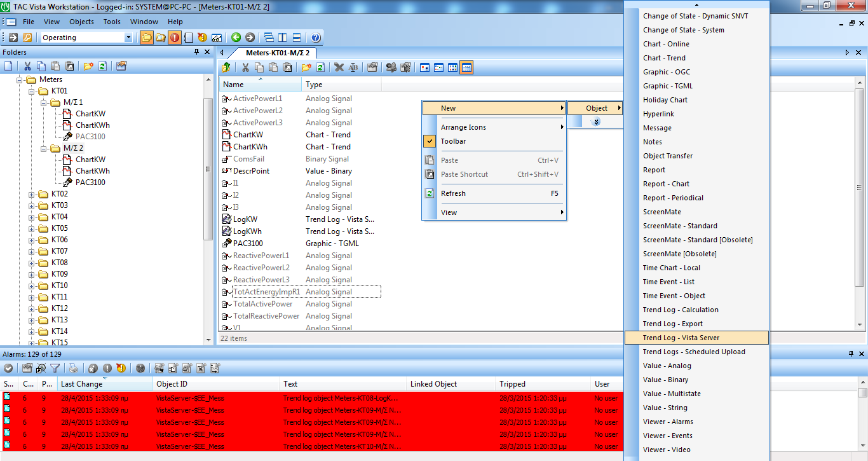Expand the KT02 folder node
The width and height of the screenshot is (868, 461).
coord(32,194)
